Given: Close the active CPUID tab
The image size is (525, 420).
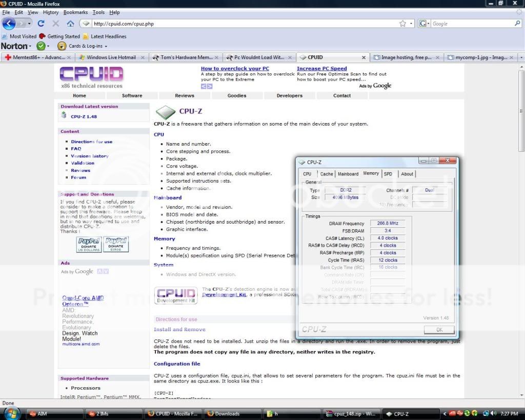Looking at the screenshot, I should [364, 57].
